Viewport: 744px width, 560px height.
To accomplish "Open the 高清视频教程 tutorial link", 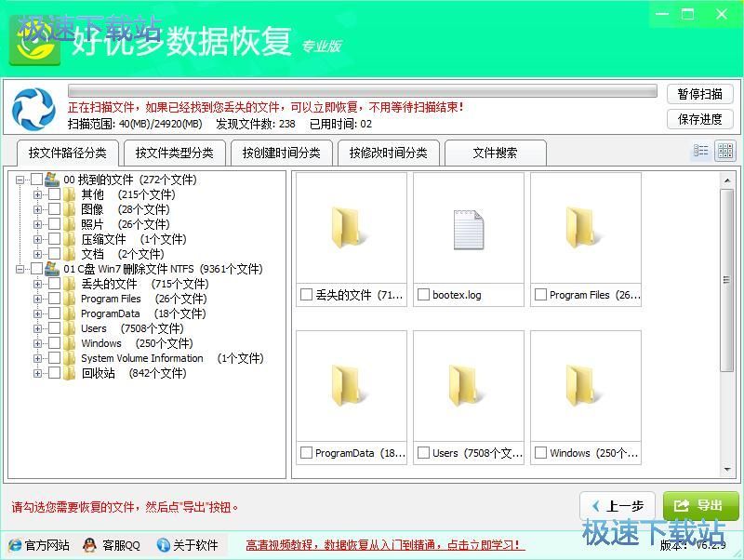I will click(x=385, y=545).
